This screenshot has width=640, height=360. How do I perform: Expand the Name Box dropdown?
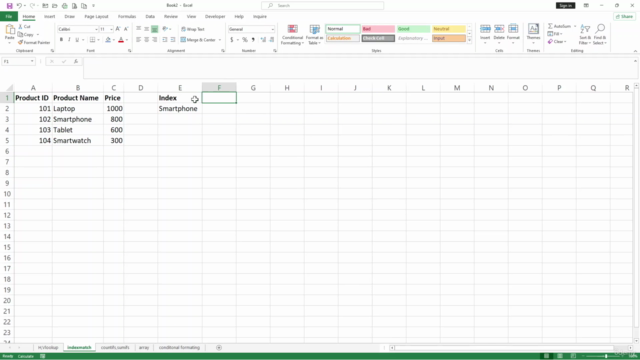(x=32, y=61)
